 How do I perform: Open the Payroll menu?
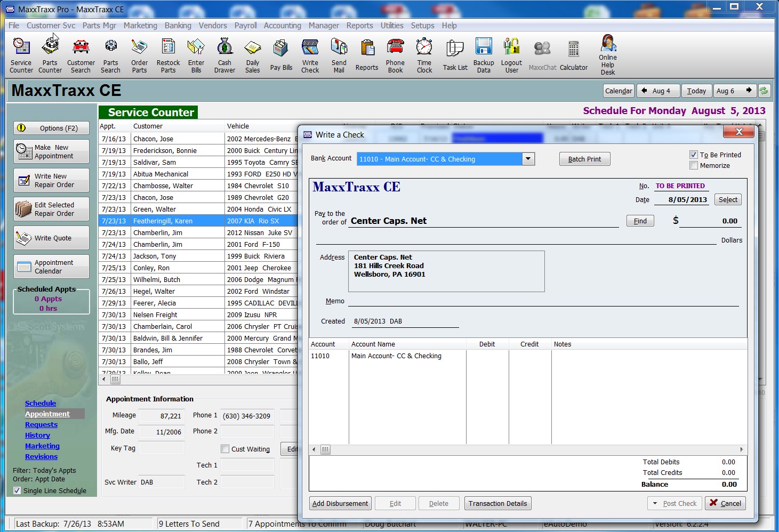coord(246,25)
